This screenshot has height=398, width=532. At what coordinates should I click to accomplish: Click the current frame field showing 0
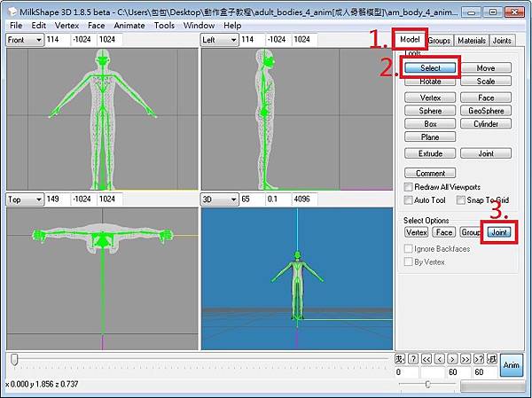tap(407, 372)
